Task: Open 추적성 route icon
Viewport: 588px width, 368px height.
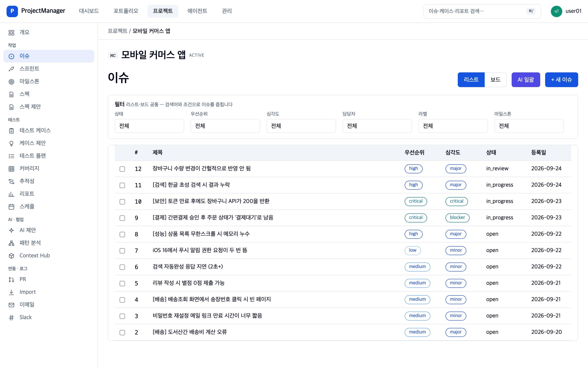Action: (x=11, y=181)
